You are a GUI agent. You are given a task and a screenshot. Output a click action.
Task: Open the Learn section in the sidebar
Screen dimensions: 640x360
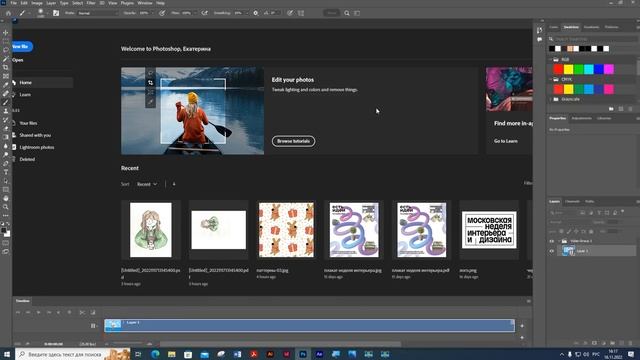pos(25,95)
